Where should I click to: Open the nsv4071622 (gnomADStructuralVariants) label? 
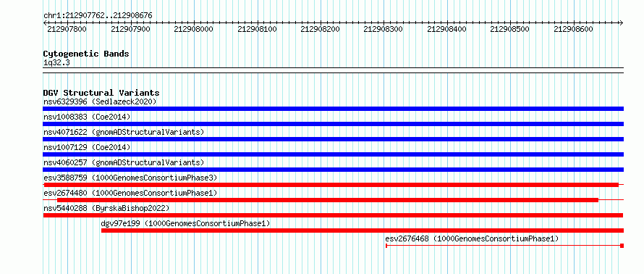click(124, 132)
